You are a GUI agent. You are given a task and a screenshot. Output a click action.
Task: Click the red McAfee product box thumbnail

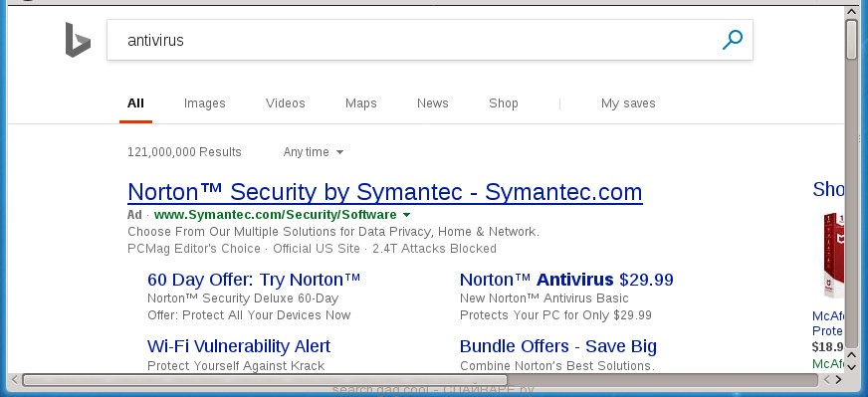833,256
